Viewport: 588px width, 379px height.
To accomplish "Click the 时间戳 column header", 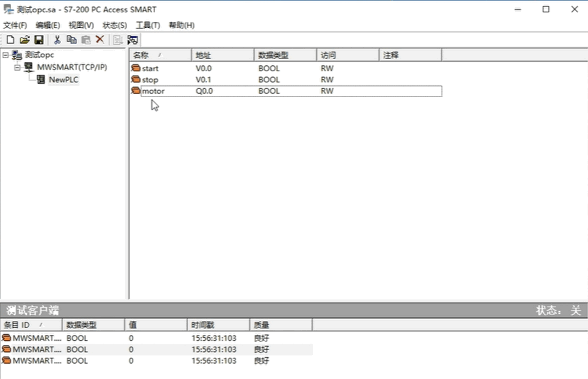I will tap(218, 325).
